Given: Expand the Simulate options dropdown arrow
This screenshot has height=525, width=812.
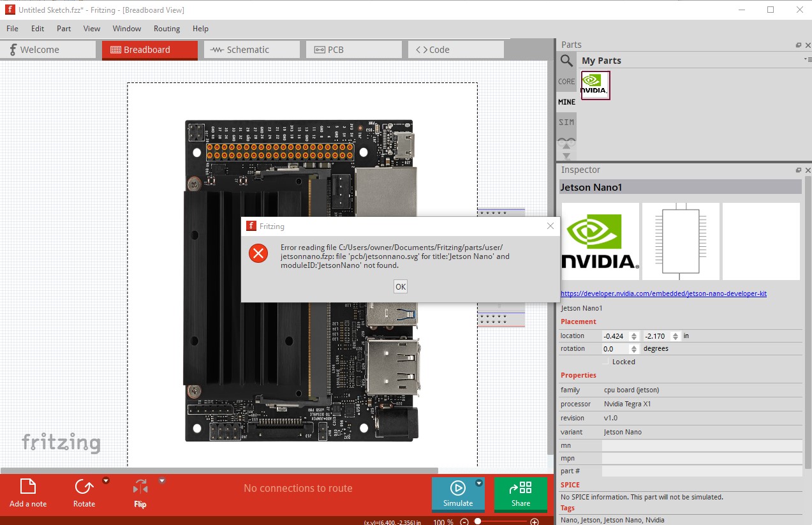Looking at the screenshot, I should [x=479, y=483].
